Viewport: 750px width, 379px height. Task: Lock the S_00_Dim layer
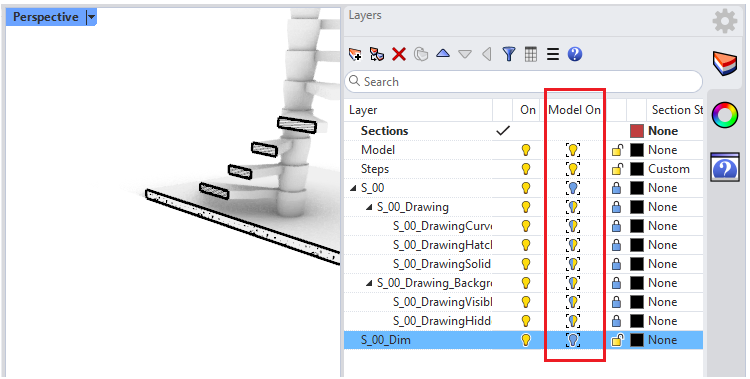pos(617,340)
